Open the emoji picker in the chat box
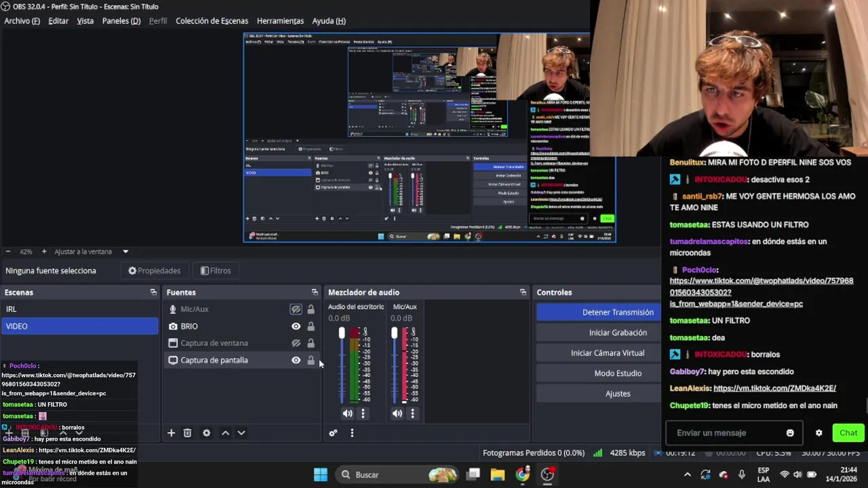 tap(790, 433)
